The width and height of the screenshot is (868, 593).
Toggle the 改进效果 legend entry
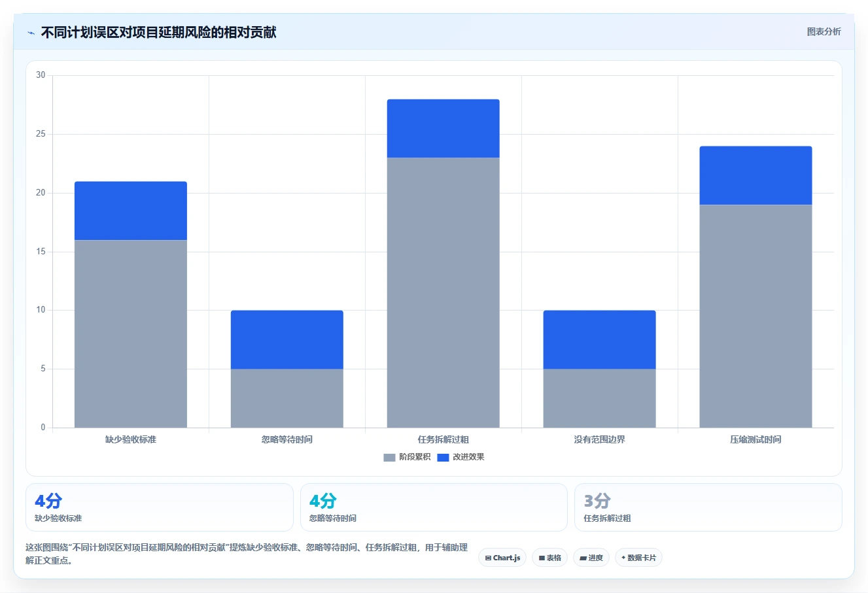pyautogui.click(x=460, y=457)
